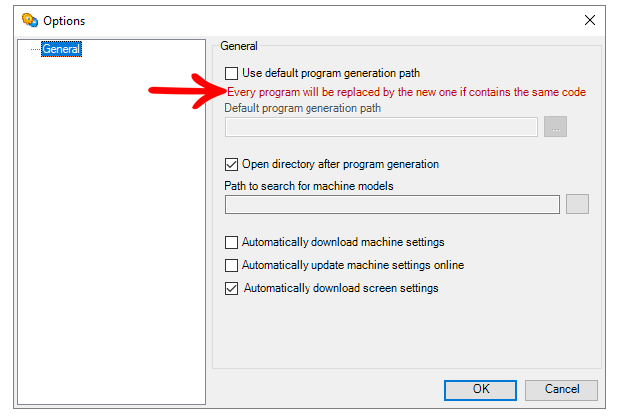The height and width of the screenshot is (418, 619).
Task: Click the Path to search for machine models label
Action: click(309, 186)
